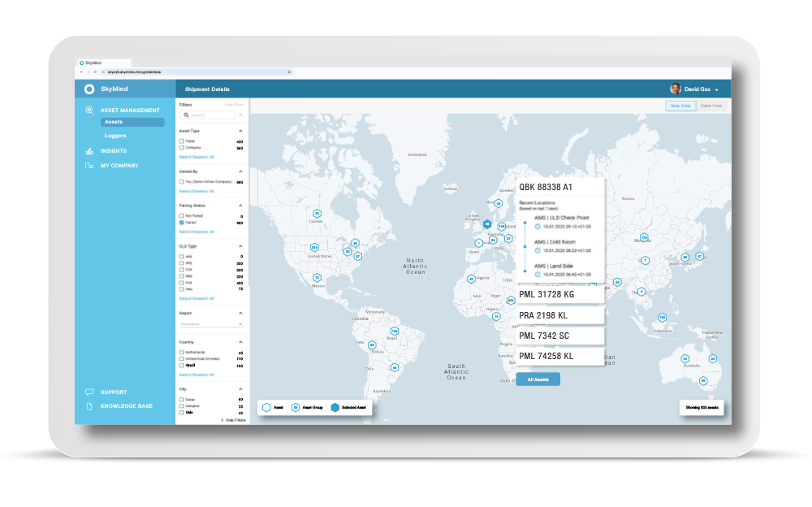Collapse the Asset Type filter section
Screen dimensions: 812x507
[240, 130]
